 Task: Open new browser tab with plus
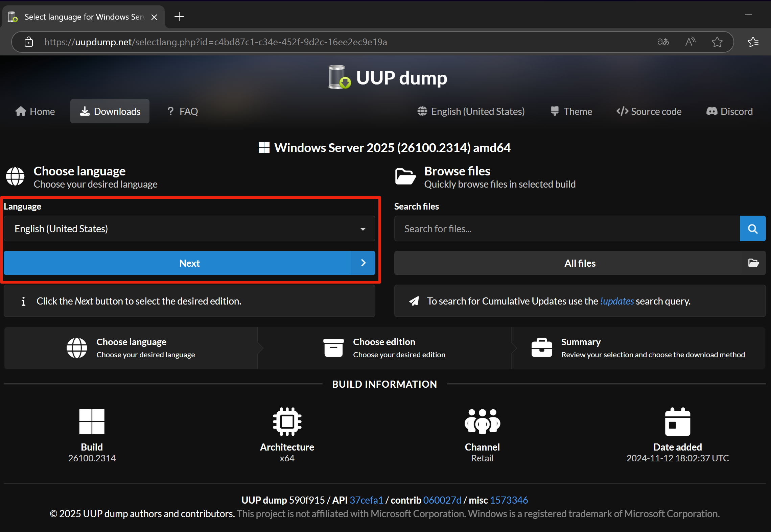click(x=179, y=17)
